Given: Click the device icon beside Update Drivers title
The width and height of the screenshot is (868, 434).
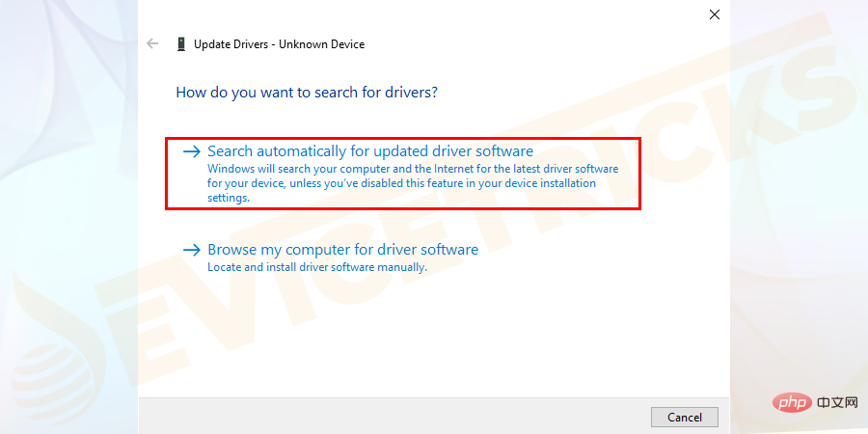Looking at the screenshot, I should pos(179,44).
